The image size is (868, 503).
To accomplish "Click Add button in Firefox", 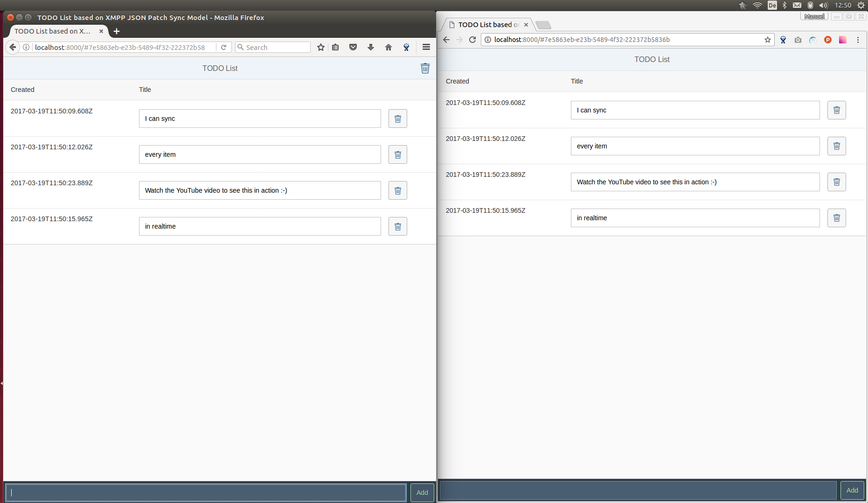I will point(422,492).
